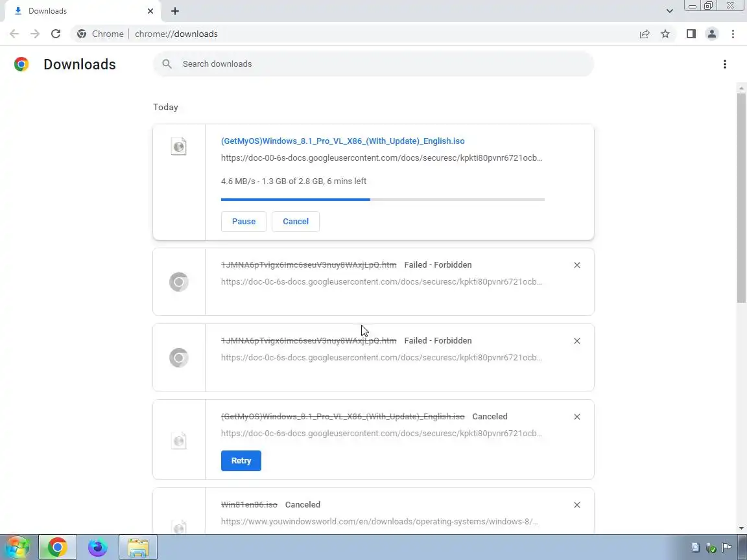Open the side panel icon
This screenshot has height=560, width=747.
coord(691,34)
